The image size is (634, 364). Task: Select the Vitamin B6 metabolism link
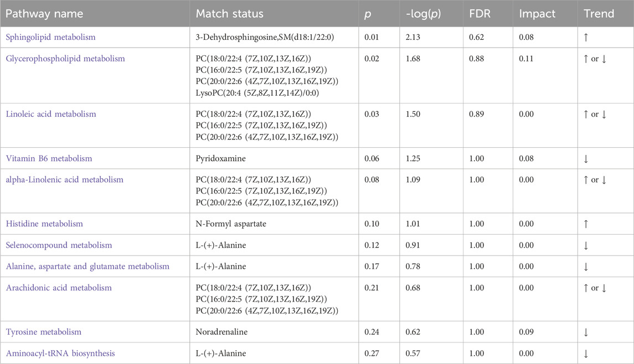(49, 158)
